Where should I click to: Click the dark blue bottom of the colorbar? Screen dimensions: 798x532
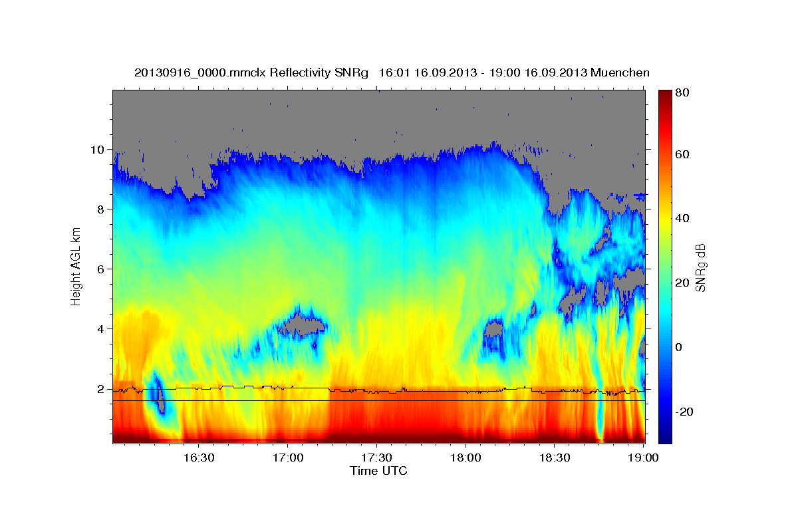coord(665,436)
